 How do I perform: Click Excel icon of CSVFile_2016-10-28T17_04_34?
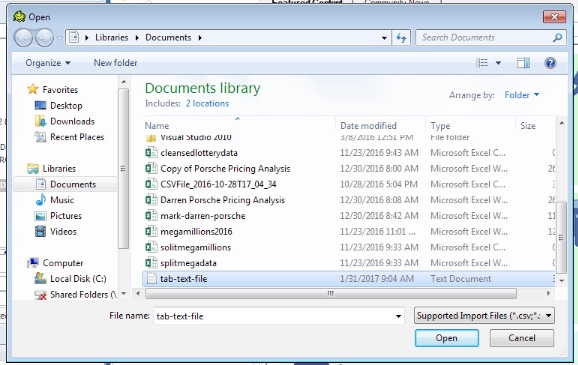[x=151, y=184]
